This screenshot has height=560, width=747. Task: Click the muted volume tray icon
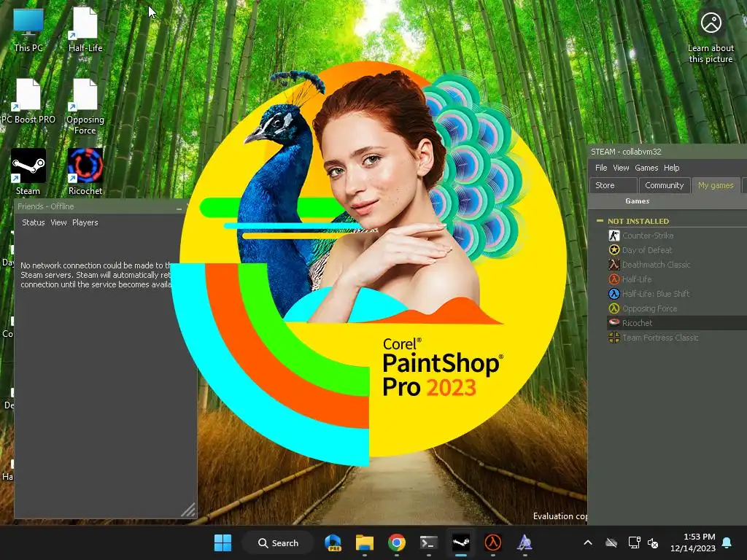pyautogui.click(x=653, y=542)
